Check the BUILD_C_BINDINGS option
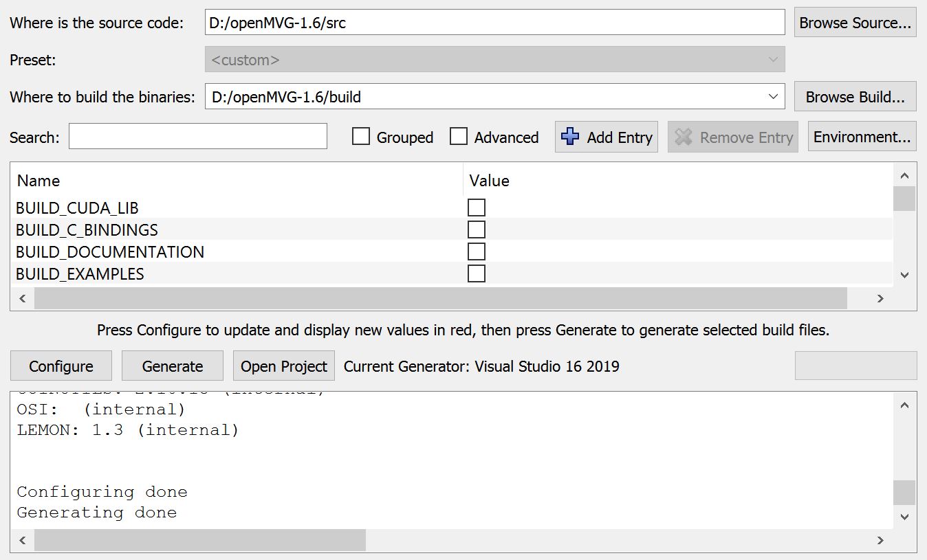The width and height of the screenshot is (927, 560). 477,229
